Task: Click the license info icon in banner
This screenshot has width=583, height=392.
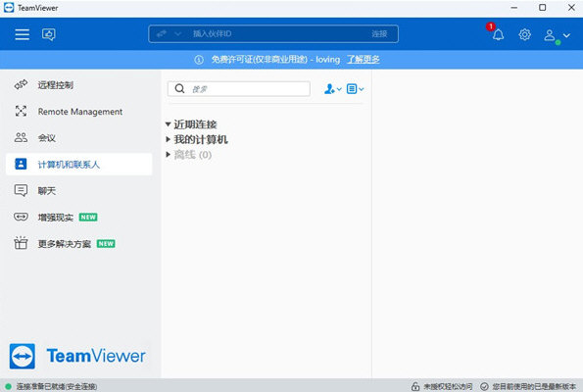Action: click(199, 60)
